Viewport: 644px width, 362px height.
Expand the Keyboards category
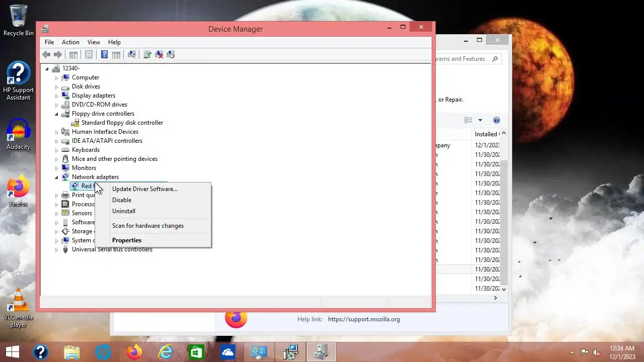(x=56, y=150)
